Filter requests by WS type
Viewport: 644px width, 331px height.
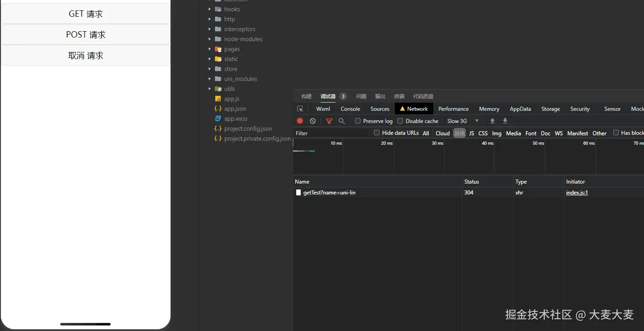[559, 133]
